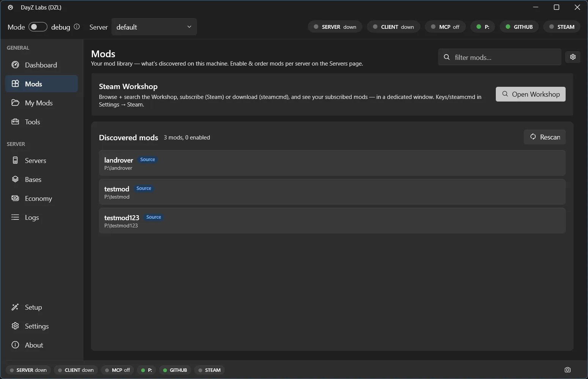Click the top SERVER down status pill
Viewport: 588px width, 379px height.
[335, 27]
